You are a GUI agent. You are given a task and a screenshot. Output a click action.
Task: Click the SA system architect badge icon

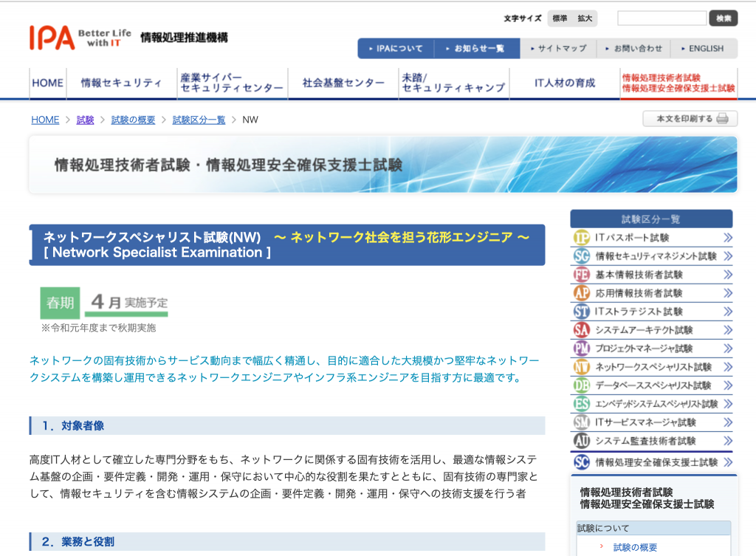click(582, 330)
